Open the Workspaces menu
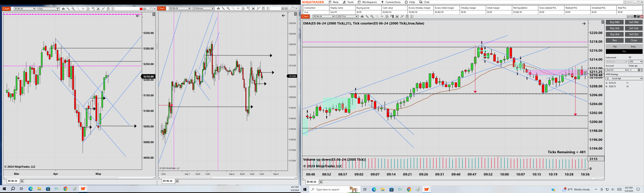Screen dimensions: 644x193 click(367, 2)
